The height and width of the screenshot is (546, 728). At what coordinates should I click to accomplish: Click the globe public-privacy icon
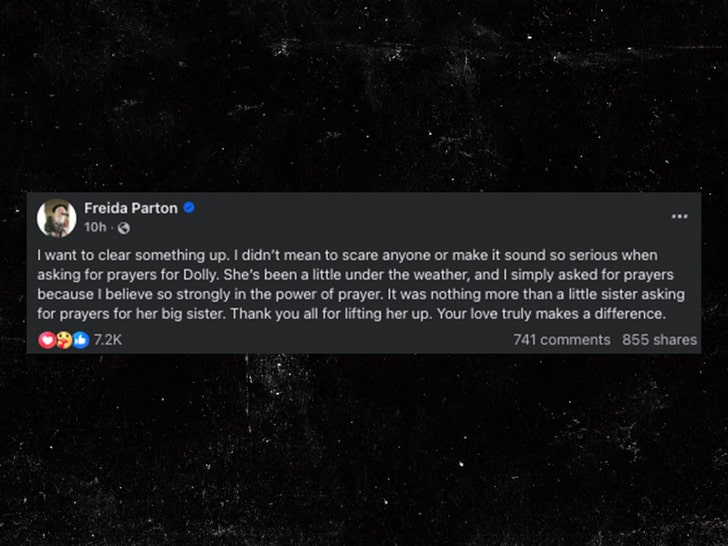110,227
